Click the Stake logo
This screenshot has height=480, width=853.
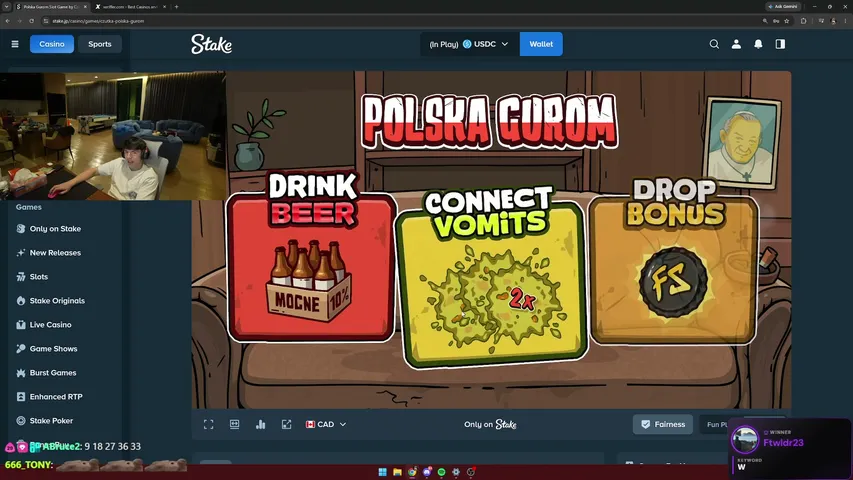click(212, 44)
